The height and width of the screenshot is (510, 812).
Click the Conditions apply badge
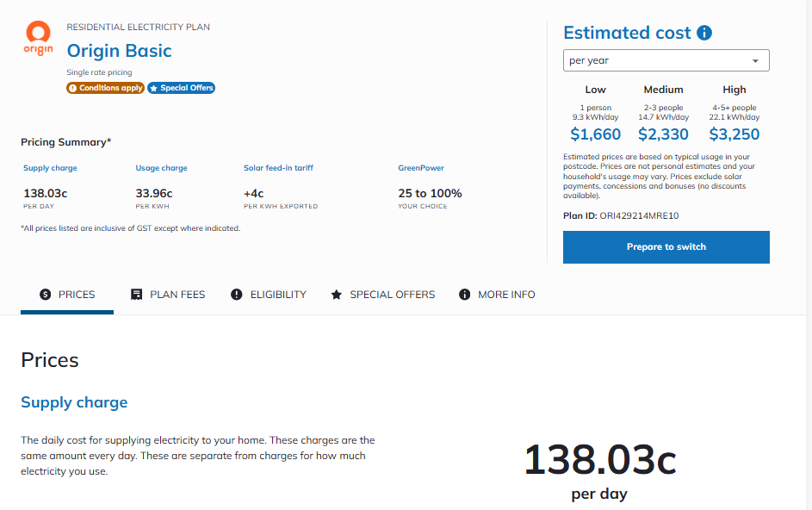click(x=105, y=88)
